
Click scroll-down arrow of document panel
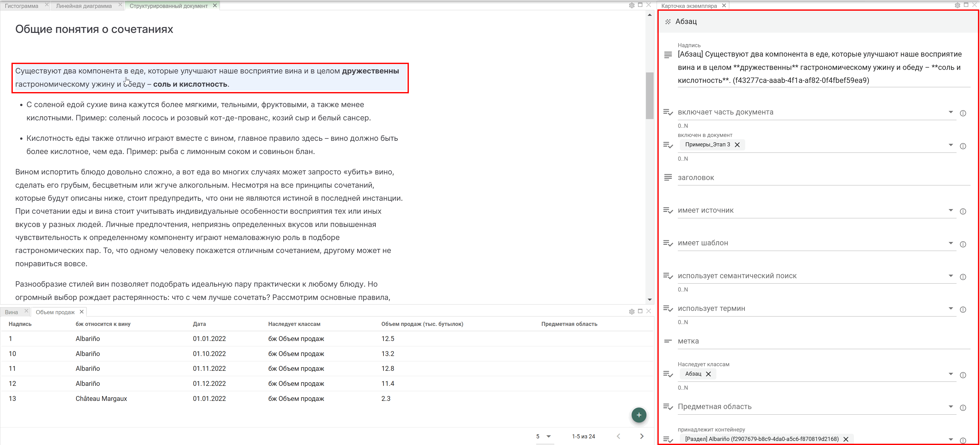tap(650, 300)
